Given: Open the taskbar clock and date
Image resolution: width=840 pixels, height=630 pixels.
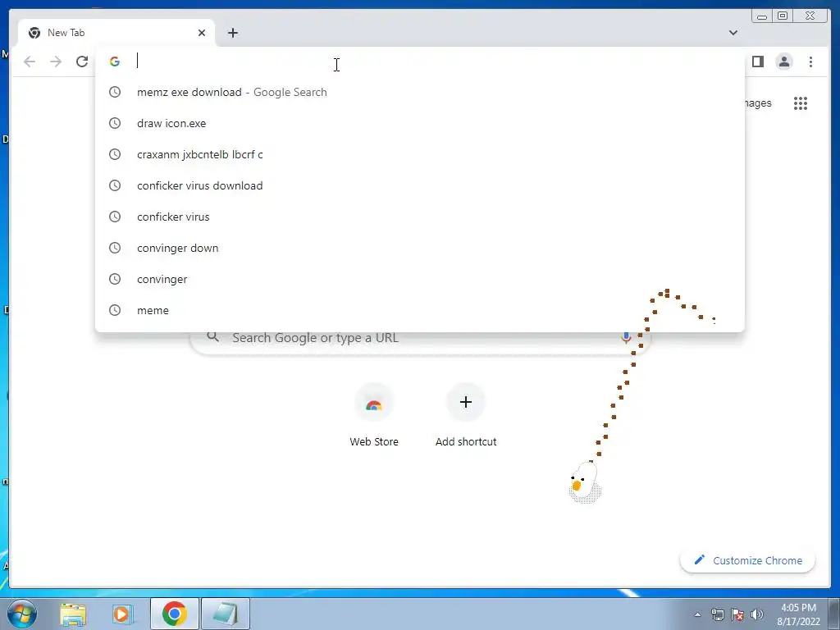Looking at the screenshot, I should click(798, 614).
